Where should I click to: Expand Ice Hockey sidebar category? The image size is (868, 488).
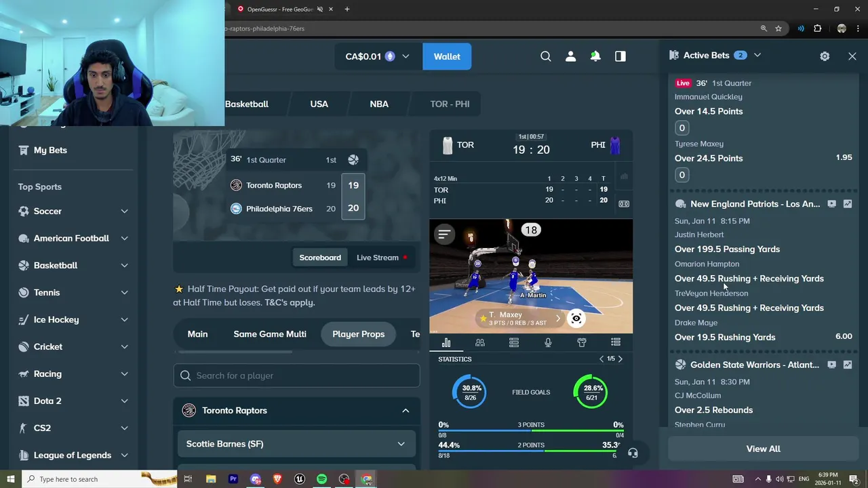coord(124,320)
